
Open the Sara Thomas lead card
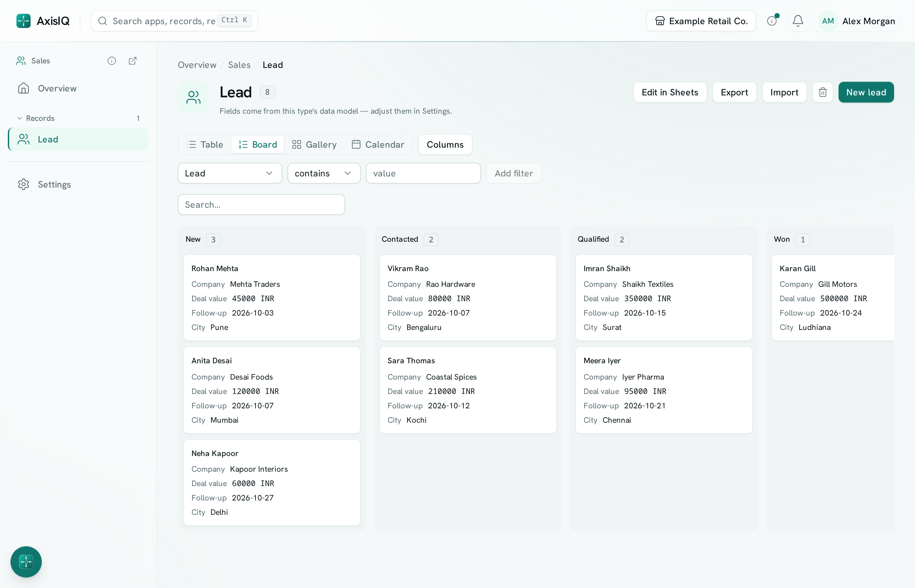click(467, 390)
